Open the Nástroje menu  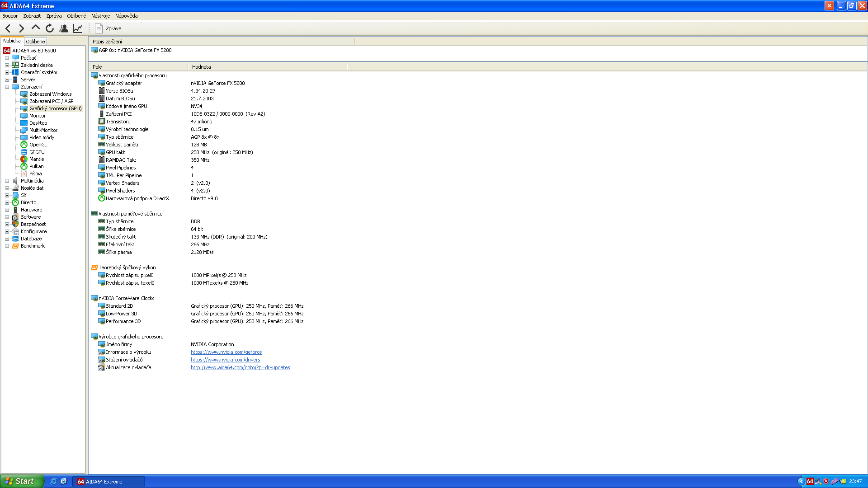[x=100, y=16]
